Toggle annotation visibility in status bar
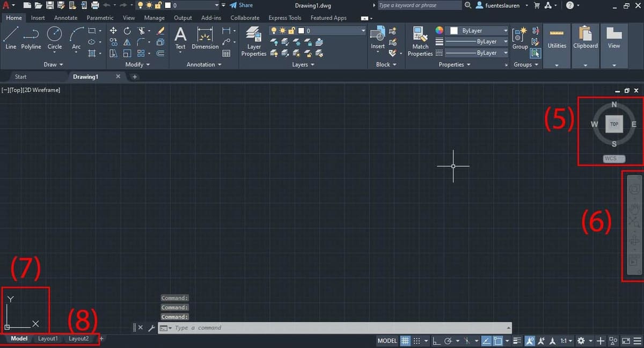 [x=530, y=340]
